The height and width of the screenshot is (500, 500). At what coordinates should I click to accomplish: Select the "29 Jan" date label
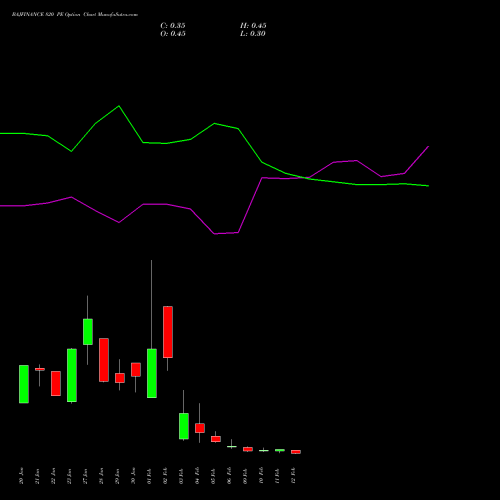pos(118,476)
